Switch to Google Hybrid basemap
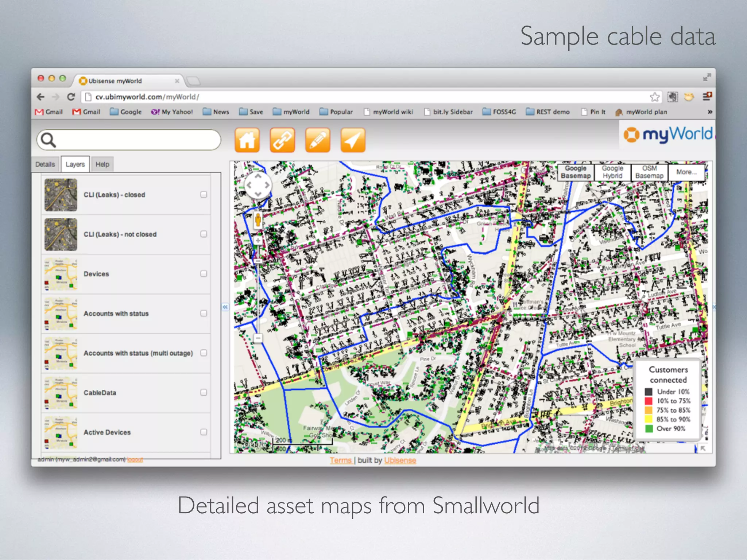 pyautogui.click(x=612, y=172)
